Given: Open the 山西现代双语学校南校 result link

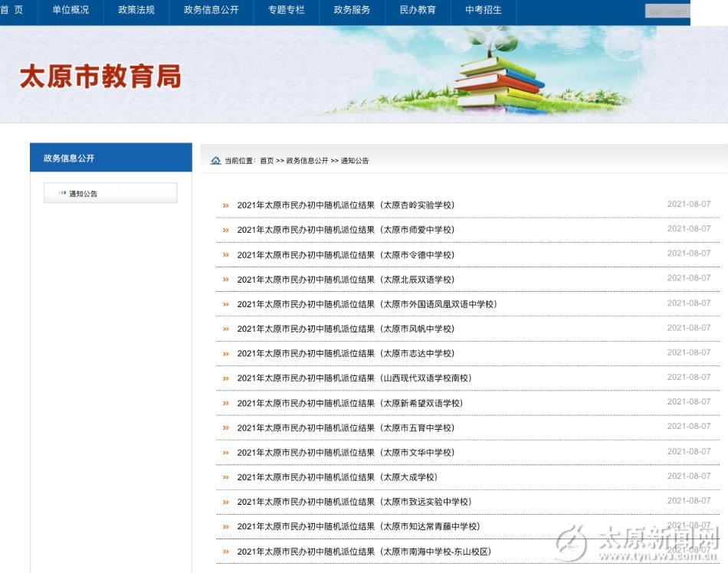Looking at the screenshot, I should point(354,378).
